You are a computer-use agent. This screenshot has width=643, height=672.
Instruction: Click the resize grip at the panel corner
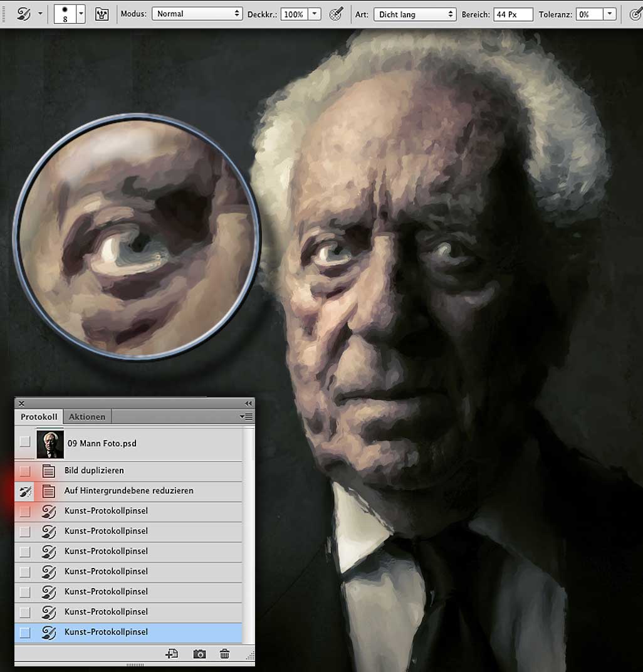pos(251,656)
